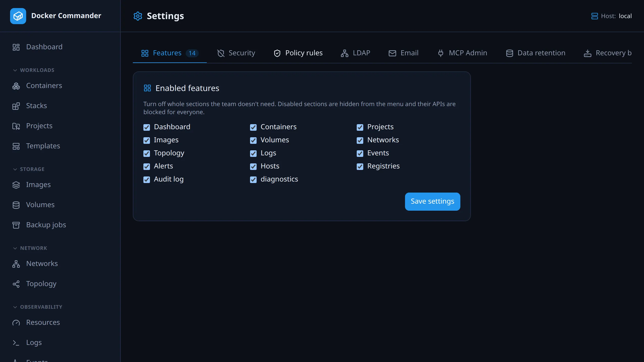The image size is (644, 362).
Task: Collapse the STORAGE section chevron
Action: pyautogui.click(x=15, y=169)
